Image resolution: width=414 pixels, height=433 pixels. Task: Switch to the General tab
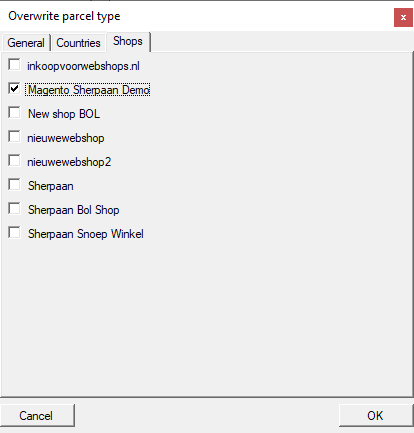(x=26, y=43)
